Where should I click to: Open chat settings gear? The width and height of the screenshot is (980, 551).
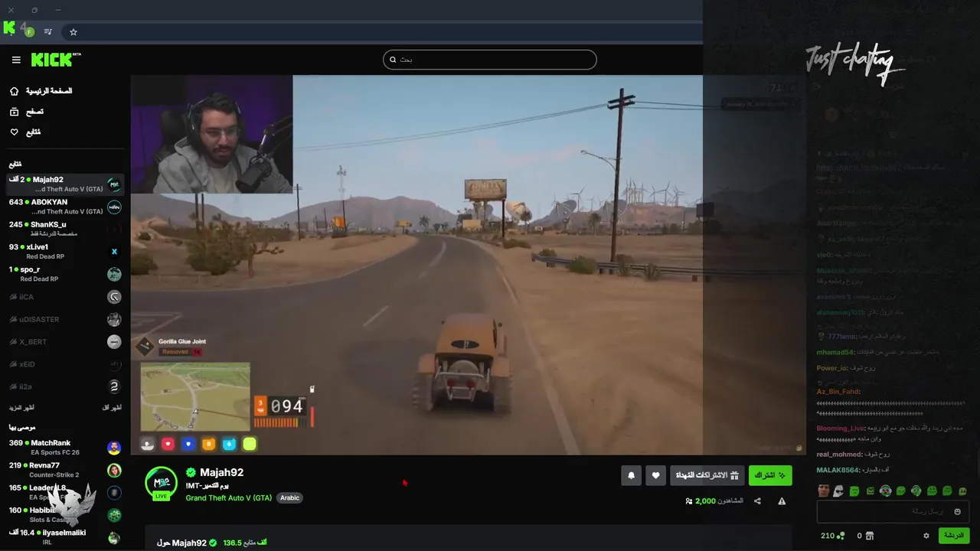(926, 536)
